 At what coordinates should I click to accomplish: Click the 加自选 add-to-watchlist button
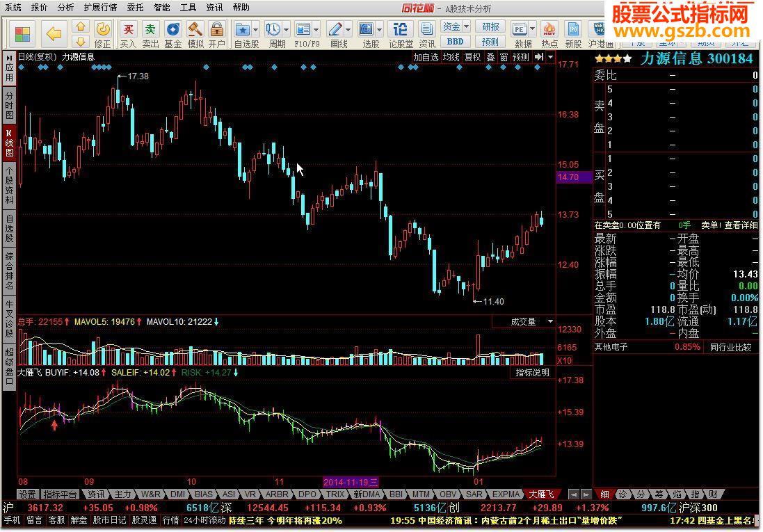[426, 57]
